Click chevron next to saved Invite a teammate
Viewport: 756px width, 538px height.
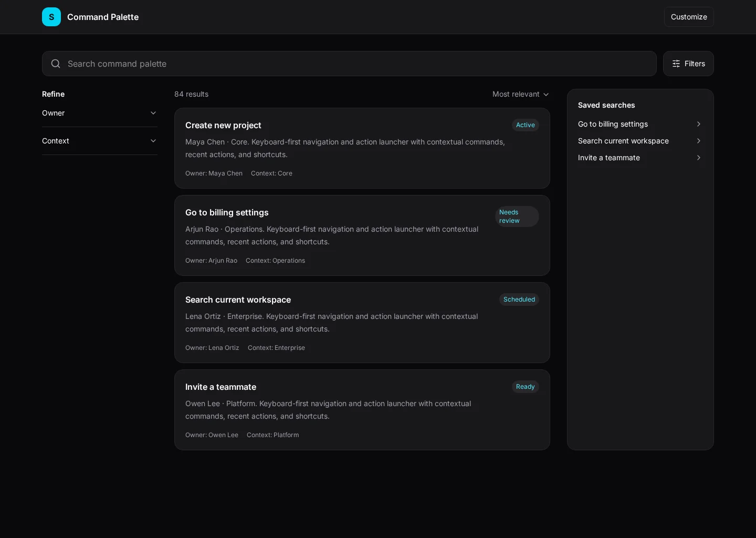(699, 158)
